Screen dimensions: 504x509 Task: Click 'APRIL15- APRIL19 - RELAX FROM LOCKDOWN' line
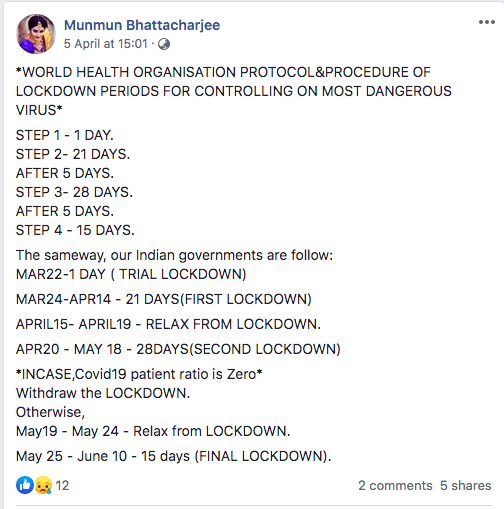168,324
